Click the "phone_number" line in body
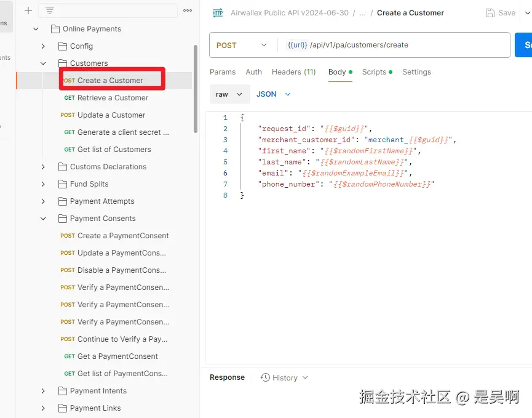This screenshot has width=532, height=418. pyautogui.click(x=346, y=184)
